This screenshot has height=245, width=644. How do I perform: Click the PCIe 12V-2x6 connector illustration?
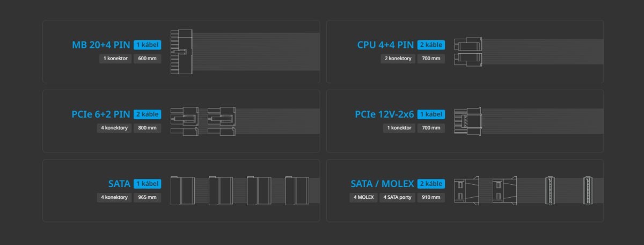(x=467, y=121)
